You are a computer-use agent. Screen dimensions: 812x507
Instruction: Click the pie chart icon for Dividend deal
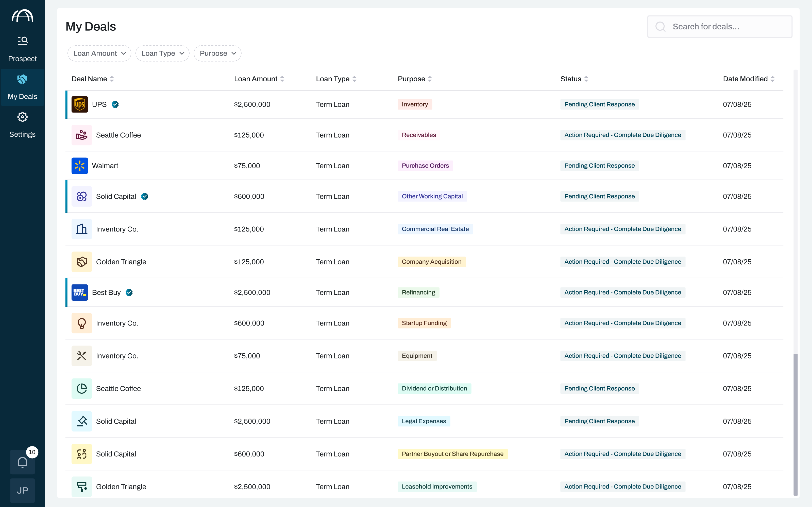click(x=81, y=389)
